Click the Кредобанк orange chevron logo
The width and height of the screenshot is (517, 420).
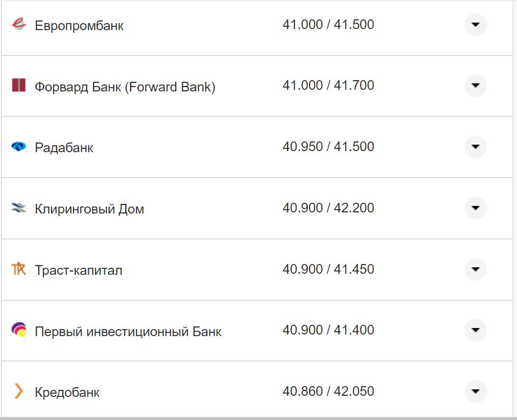click(x=18, y=391)
